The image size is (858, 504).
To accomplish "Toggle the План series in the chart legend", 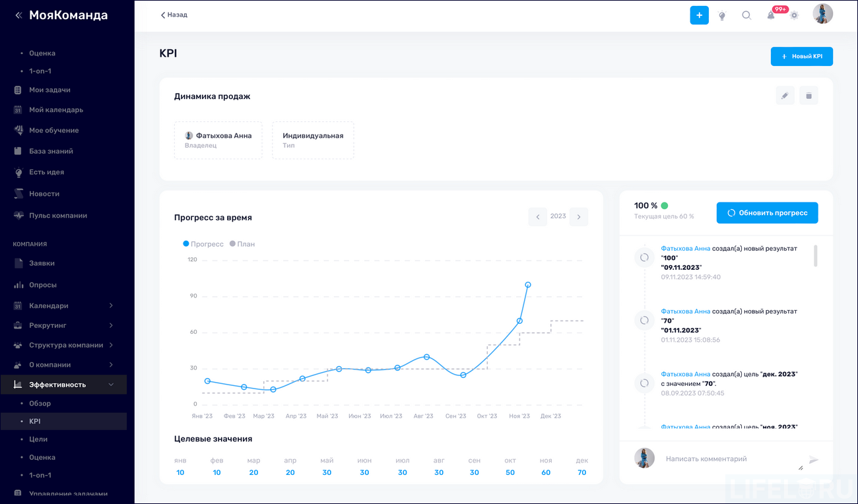I will click(242, 243).
